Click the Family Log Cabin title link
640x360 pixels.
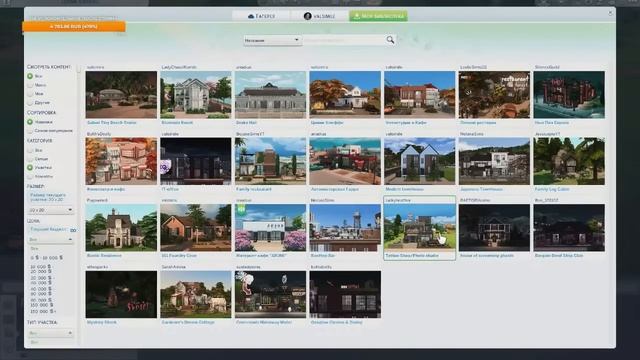[551, 189]
